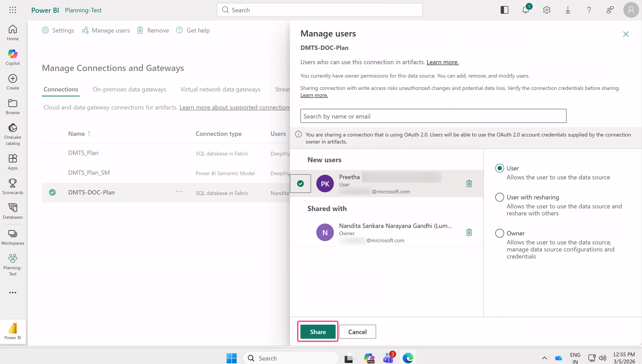Click the Search by name or email field
The image size is (642, 364).
point(433,116)
